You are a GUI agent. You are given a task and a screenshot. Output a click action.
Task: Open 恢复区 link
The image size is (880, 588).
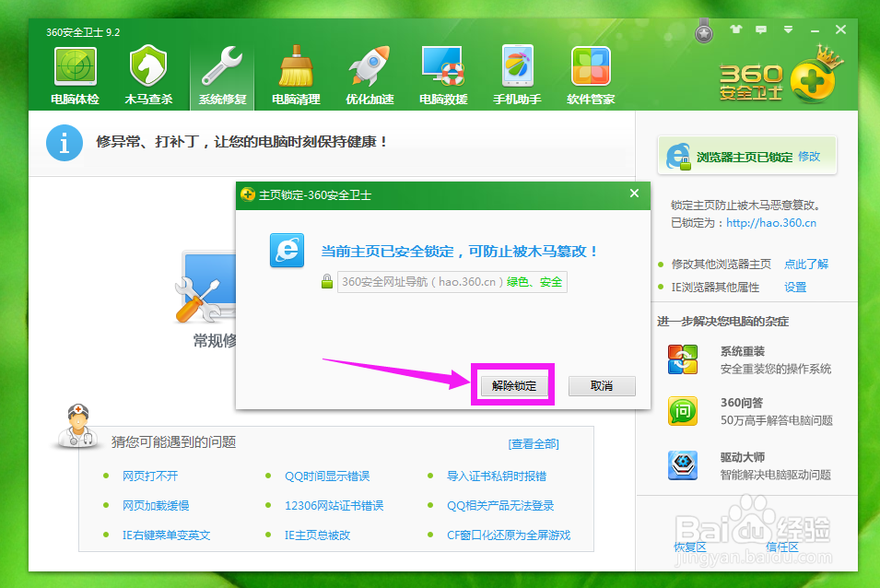point(690,547)
